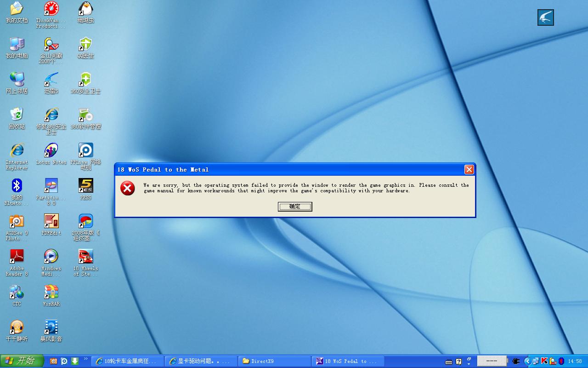The image size is (588, 368).
Task: Expand the quick launch overflow chevron
Action: 85,359
